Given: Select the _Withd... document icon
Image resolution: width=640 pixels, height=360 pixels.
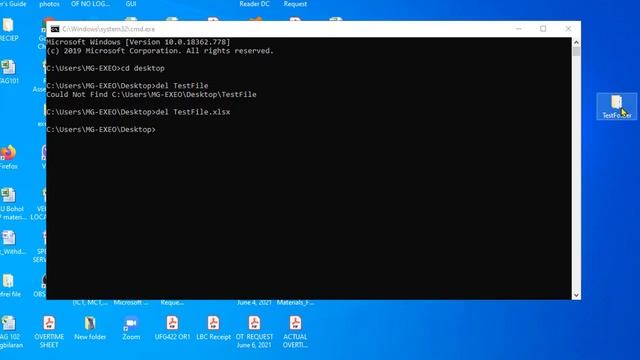Looking at the screenshot, I should [x=12, y=243].
